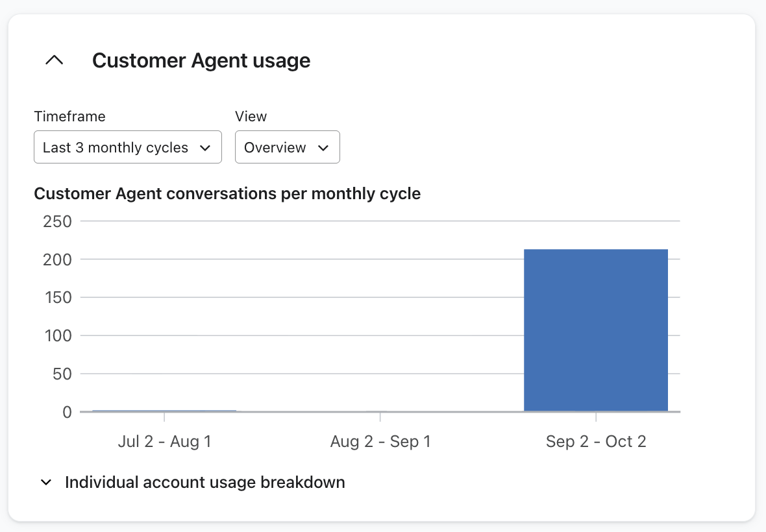This screenshot has height=532, width=766.
Task: Click the arrow icon in View dropdown
Action: pyautogui.click(x=323, y=148)
